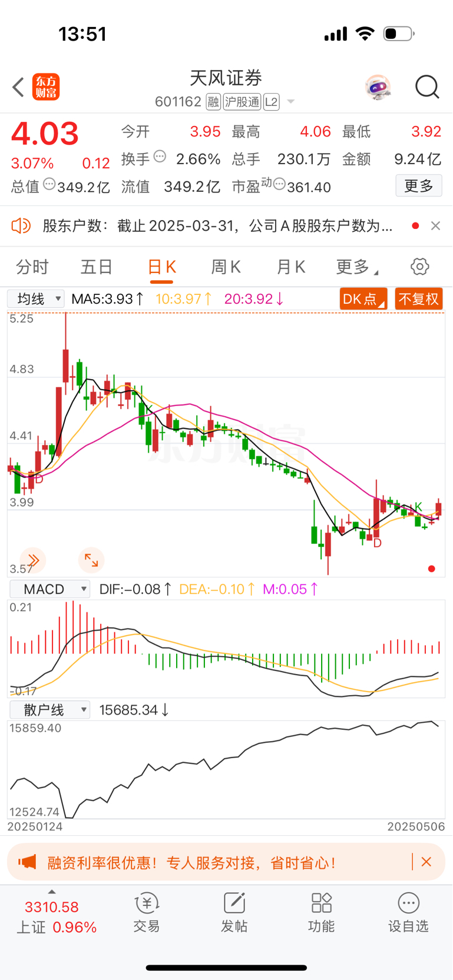Screen dimensions: 453x980
Task: Tap the stock code 601162
Action: (x=178, y=102)
